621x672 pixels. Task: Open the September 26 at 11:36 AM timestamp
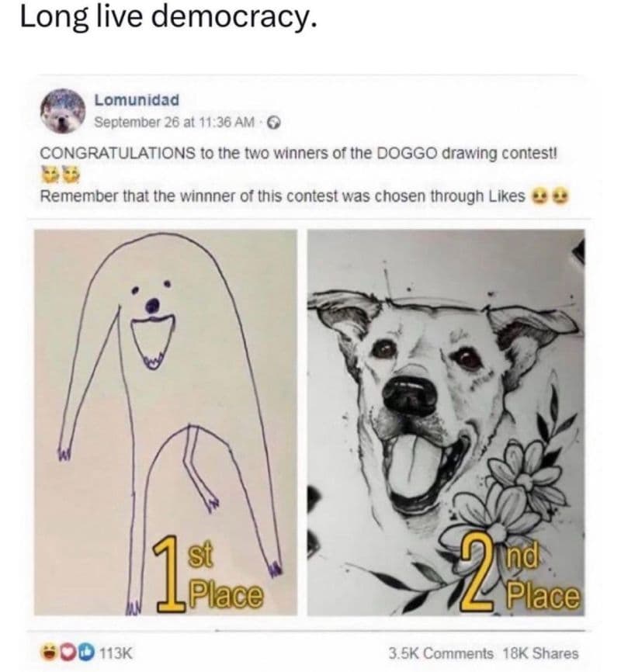point(174,123)
